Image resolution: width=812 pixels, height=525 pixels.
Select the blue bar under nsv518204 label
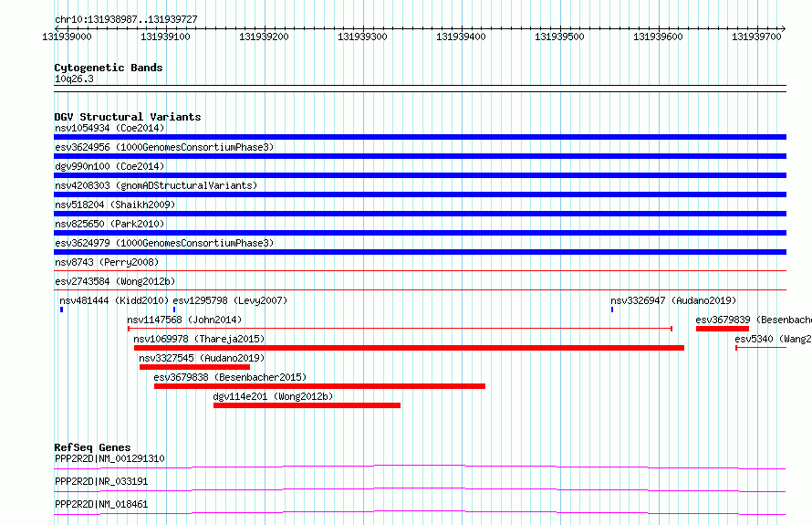tap(420, 214)
